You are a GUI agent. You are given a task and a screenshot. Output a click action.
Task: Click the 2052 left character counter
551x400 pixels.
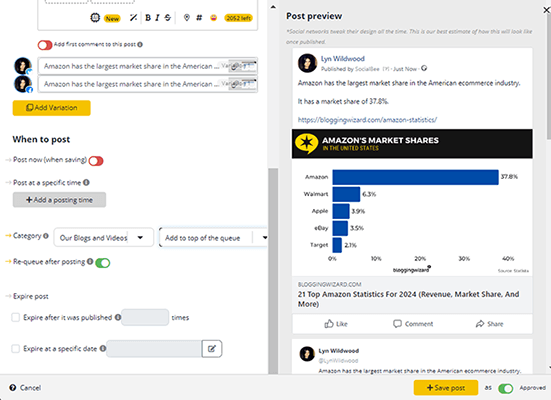pos(239,18)
